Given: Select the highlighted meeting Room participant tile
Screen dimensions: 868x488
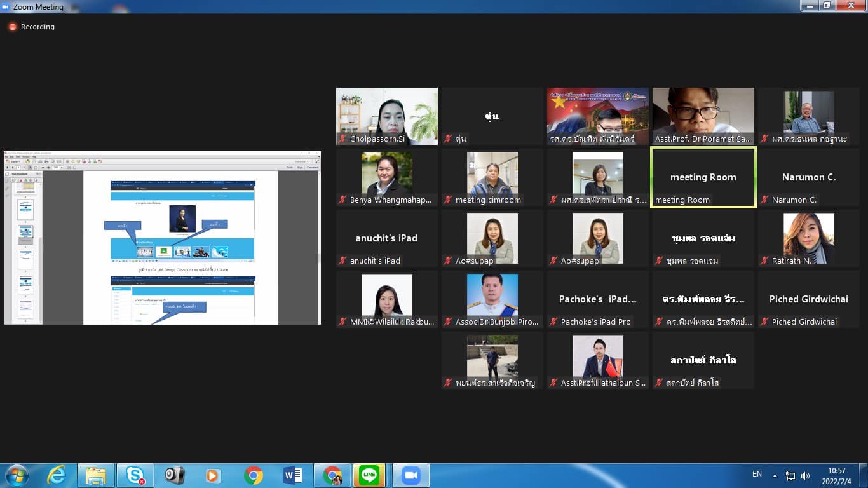Looking at the screenshot, I should click(x=703, y=177).
